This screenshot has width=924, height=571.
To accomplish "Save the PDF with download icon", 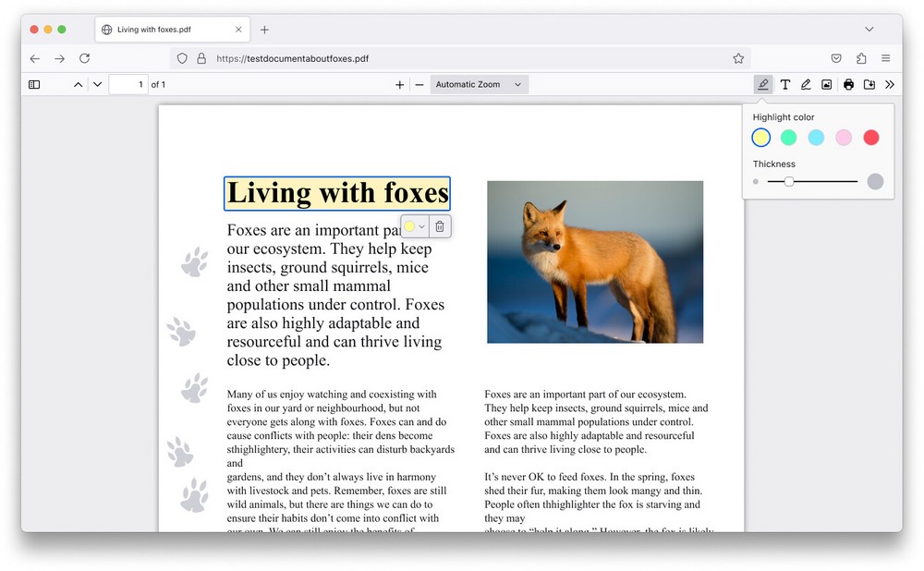I will [869, 84].
